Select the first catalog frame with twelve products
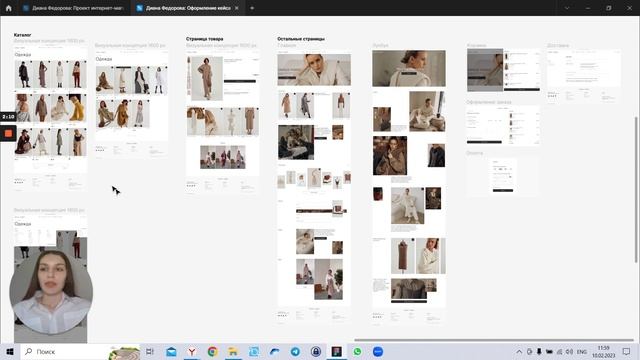 50,118
